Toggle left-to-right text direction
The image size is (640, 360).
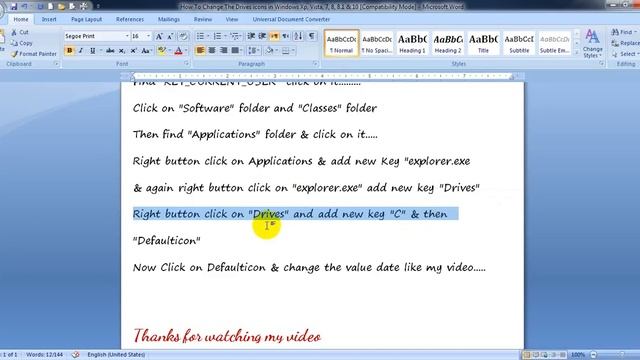[x=274, y=36]
